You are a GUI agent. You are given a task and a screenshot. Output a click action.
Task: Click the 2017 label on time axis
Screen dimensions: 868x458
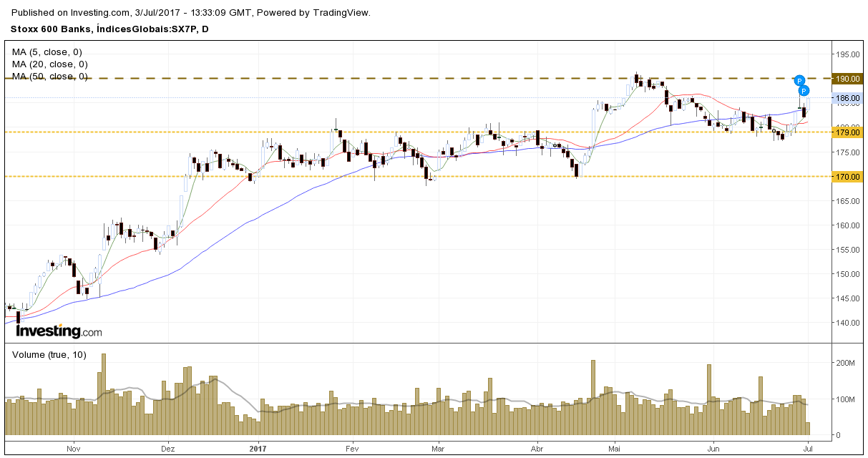(258, 449)
